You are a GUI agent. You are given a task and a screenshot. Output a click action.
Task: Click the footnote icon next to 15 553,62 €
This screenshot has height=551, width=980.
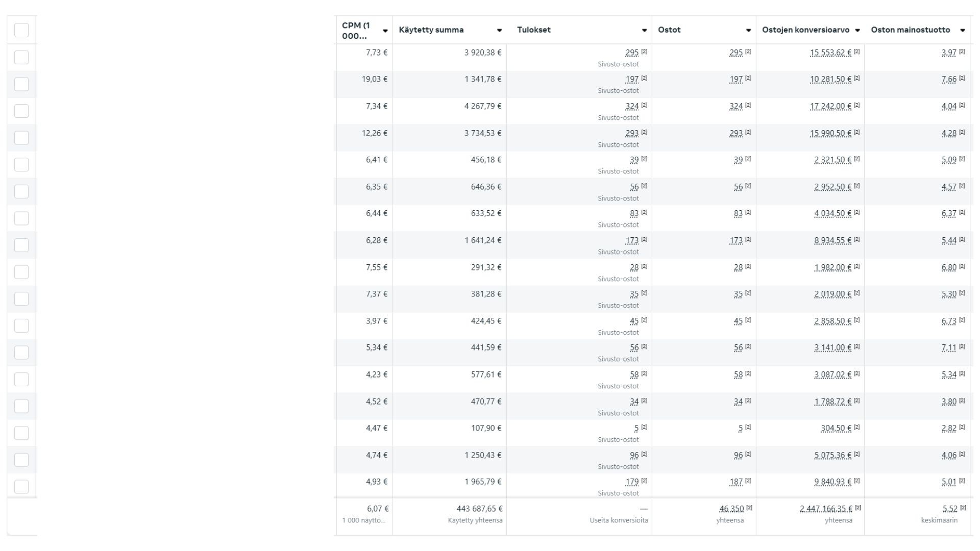pyautogui.click(x=857, y=52)
